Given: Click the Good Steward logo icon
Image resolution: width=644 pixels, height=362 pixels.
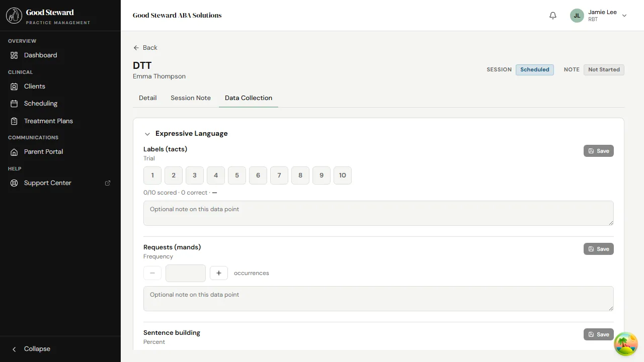Looking at the screenshot, I should pos(14,16).
